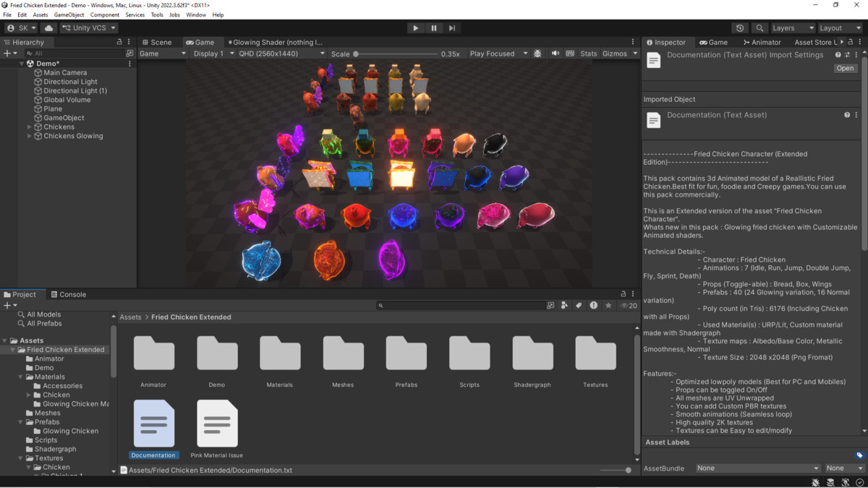Viewport: 868px width, 488px height.
Task: Open the Layout dropdown
Action: (839, 28)
